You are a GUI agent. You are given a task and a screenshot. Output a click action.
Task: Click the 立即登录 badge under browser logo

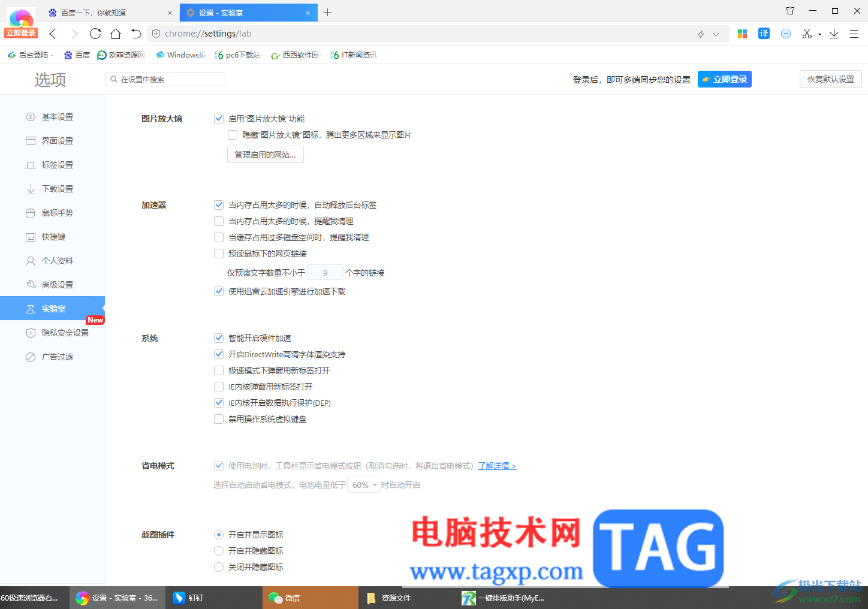click(x=21, y=33)
